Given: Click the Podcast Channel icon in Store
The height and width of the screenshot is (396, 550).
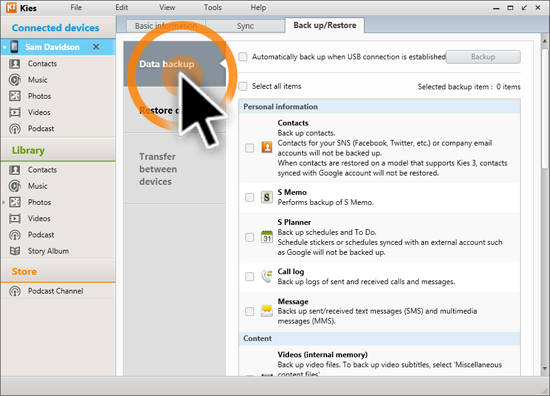Looking at the screenshot, I should click(x=15, y=291).
